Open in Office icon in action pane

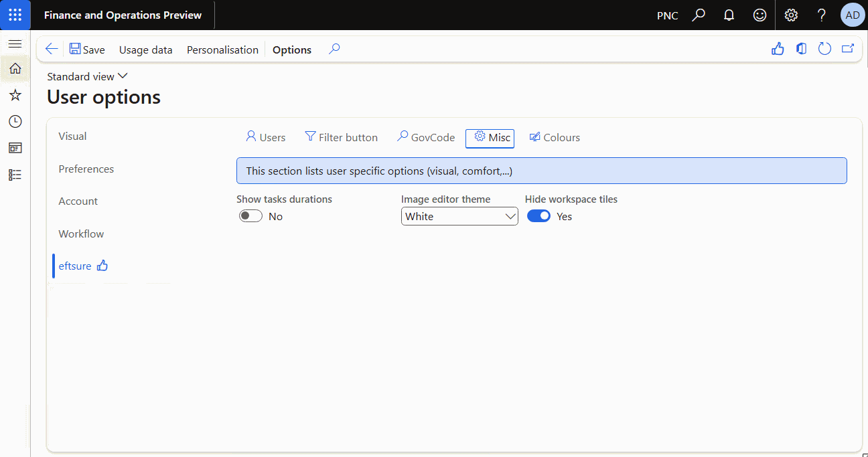(801, 49)
